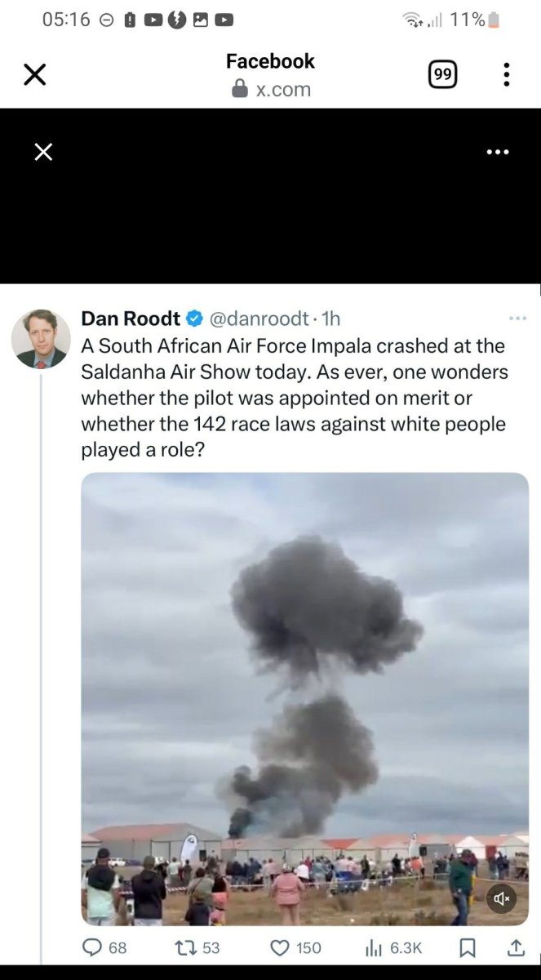Unmute the video with the speaker icon
This screenshot has height=980, width=541.
[502, 899]
